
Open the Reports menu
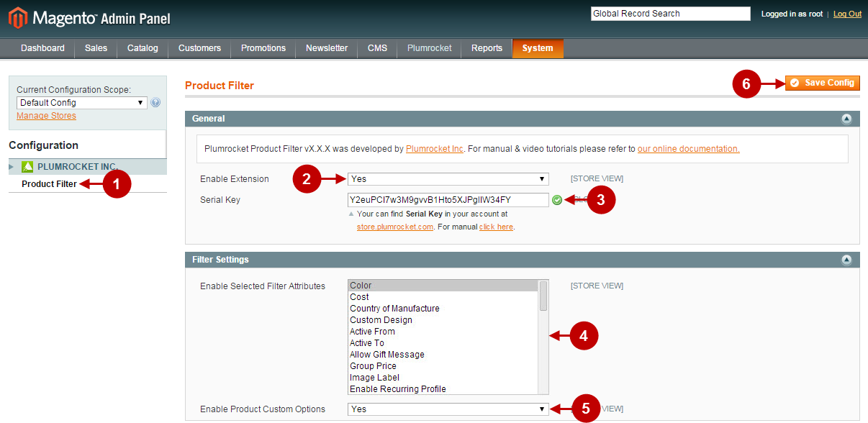click(487, 48)
